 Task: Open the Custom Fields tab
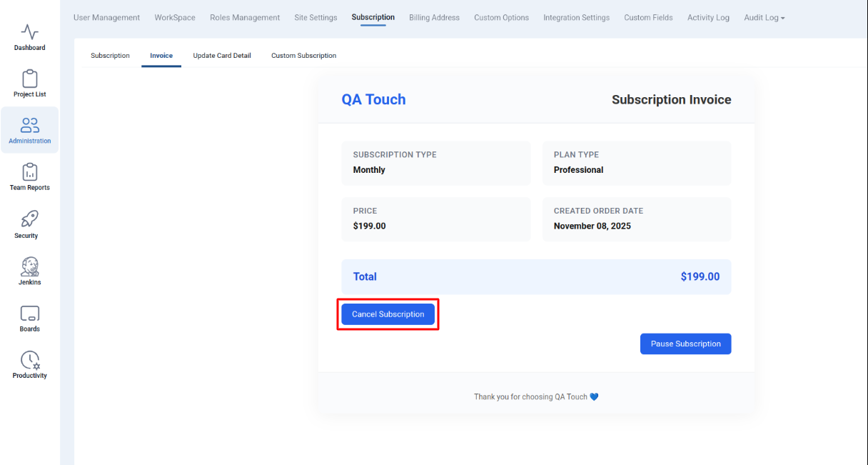pyautogui.click(x=648, y=18)
